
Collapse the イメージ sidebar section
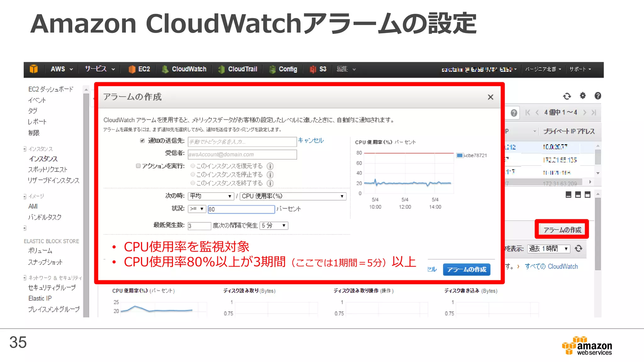click(x=25, y=196)
